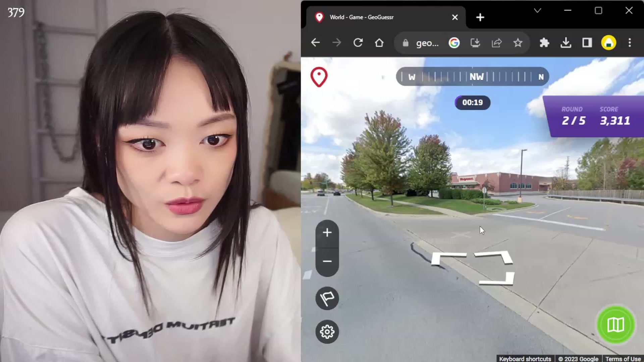
Task: Go back with the browser back arrow
Action: click(x=315, y=43)
